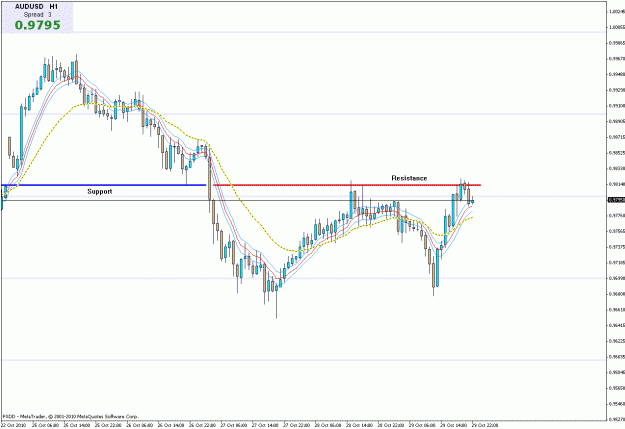This screenshot has height=429, width=625.
Task: Click the 29 Oct 14:00 time axis label
Action: [454, 425]
